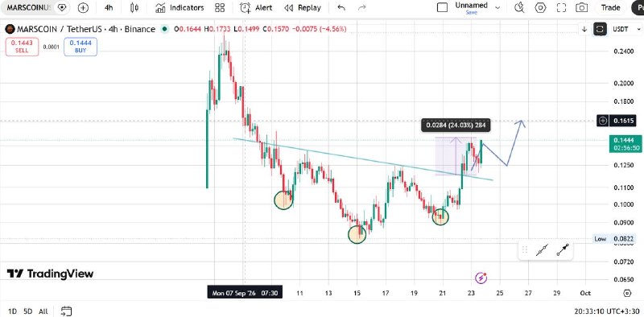Click the time axis settings gear
644x317 pixels.
click(x=627, y=293)
